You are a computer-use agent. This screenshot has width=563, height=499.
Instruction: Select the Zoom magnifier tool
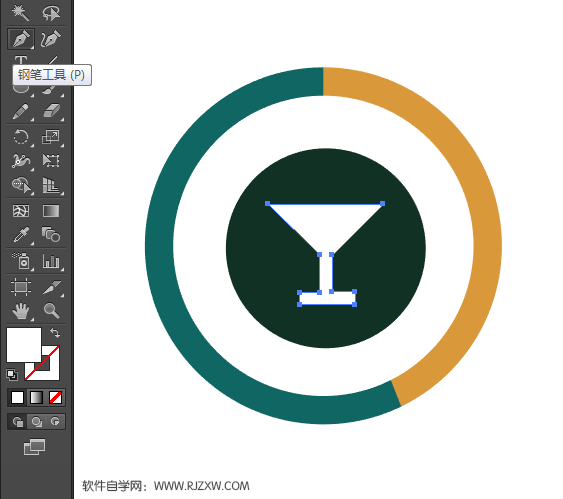pyautogui.click(x=51, y=311)
